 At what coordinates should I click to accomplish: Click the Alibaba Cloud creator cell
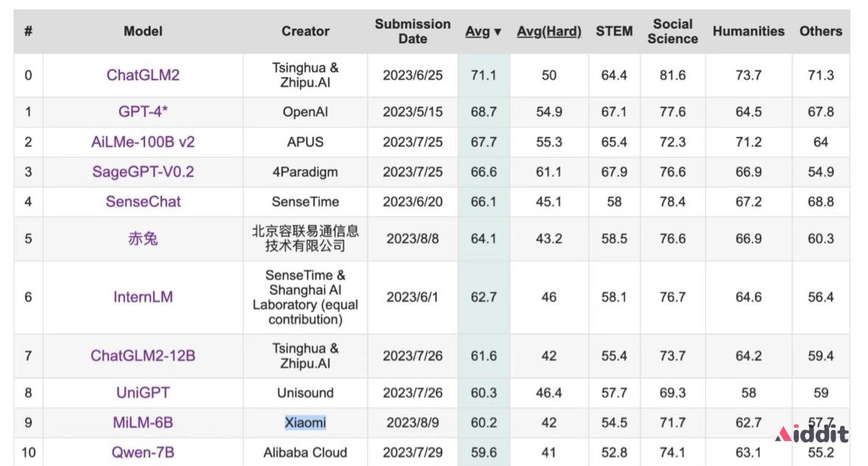(x=305, y=453)
